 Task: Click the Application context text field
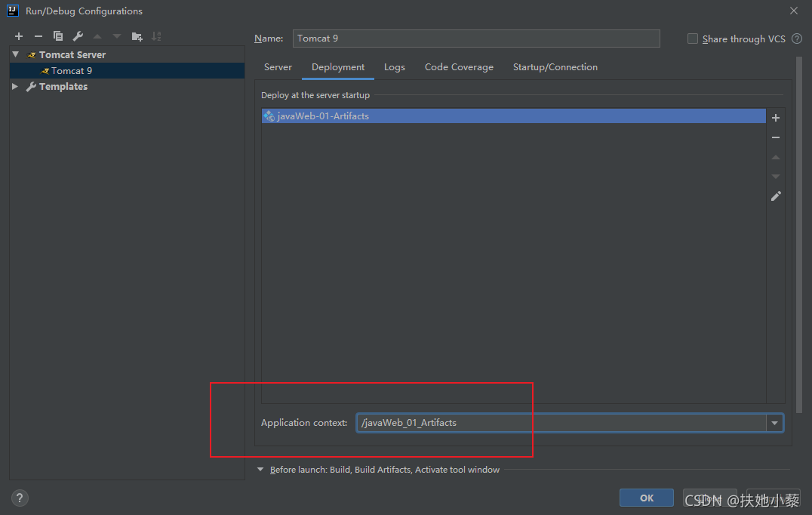(561, 423)
